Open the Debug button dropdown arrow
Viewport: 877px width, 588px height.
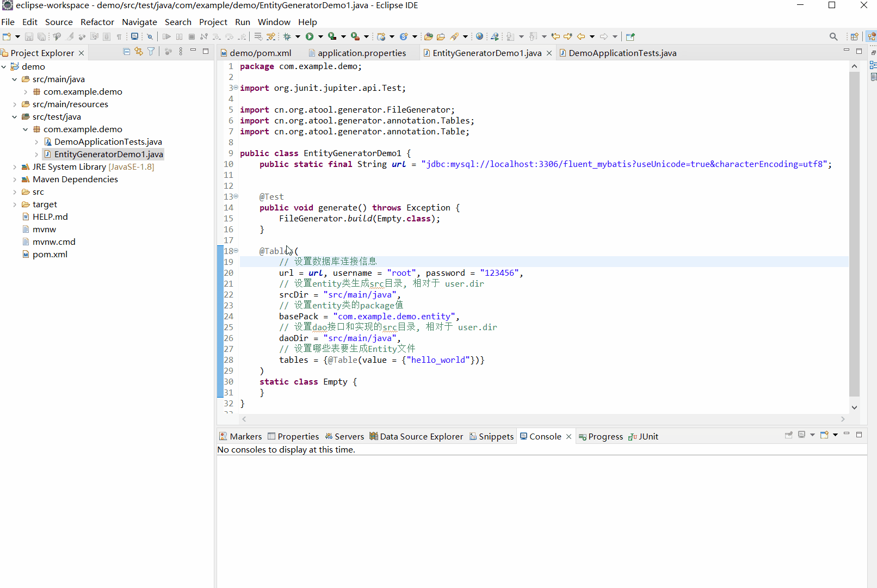(298, 36)
